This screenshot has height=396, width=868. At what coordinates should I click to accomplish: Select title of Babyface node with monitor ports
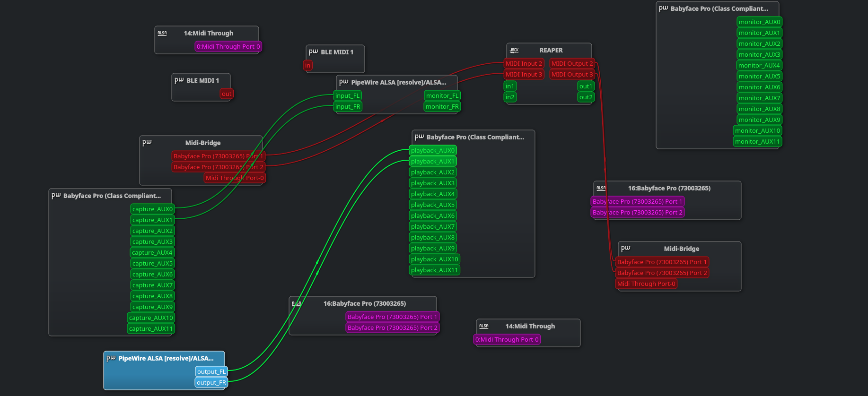pos(719,9)
